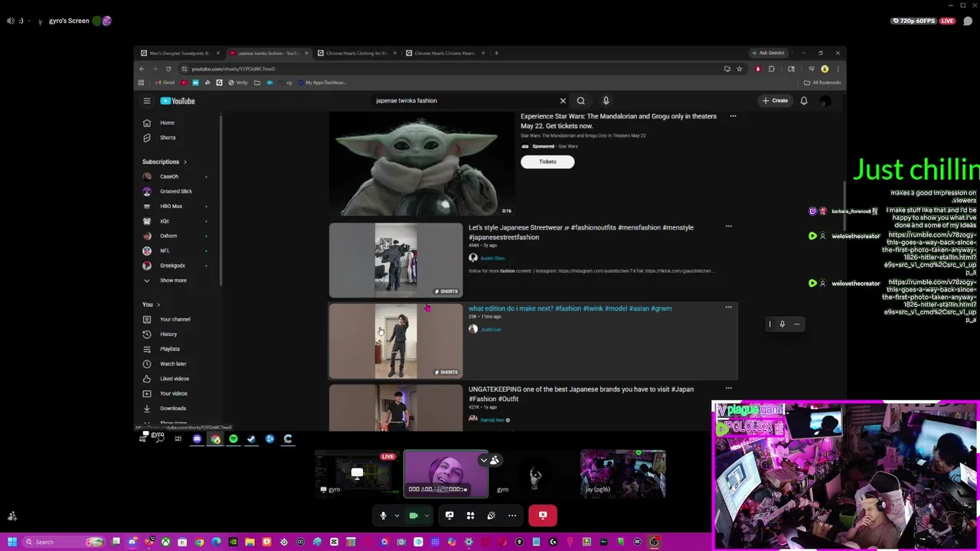Open Chrome three-dot menu
The height and width of the screenshot is (551, 980).
point(837,69)
